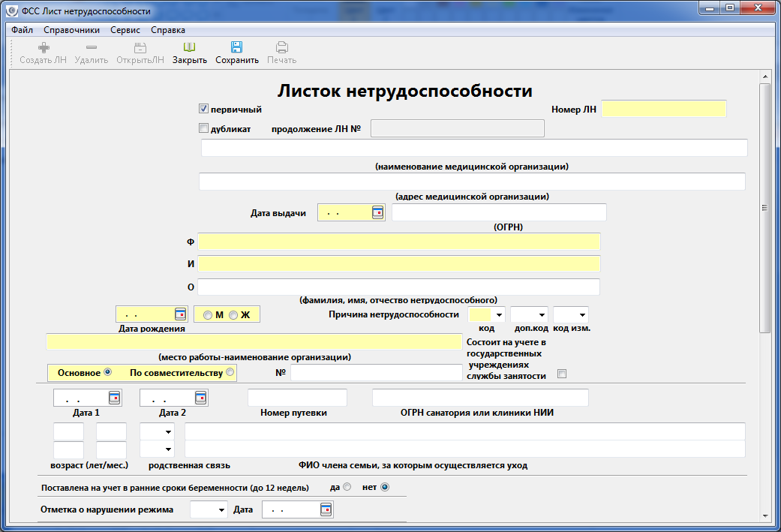
Task: Open calendar picker for Дата 1
Action: 115,398
